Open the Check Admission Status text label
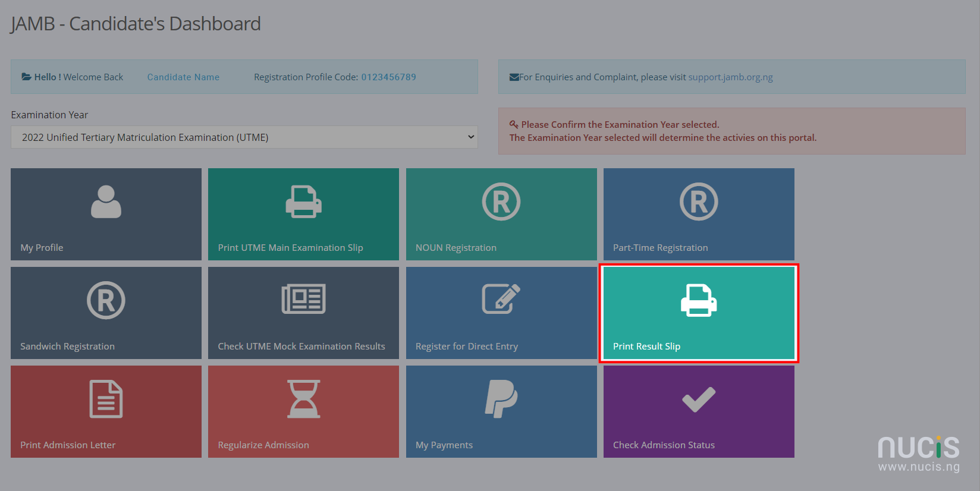980x491 pixels. (x=664, y=445)
